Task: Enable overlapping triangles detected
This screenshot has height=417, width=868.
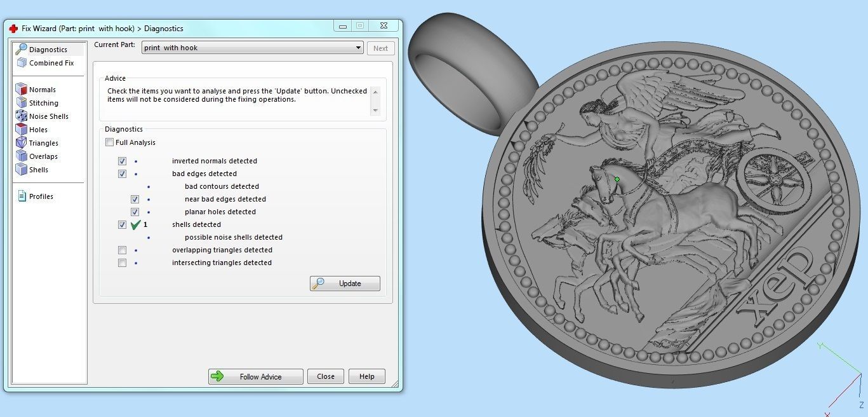Action: pyautogui.click(x=122, y=250)
